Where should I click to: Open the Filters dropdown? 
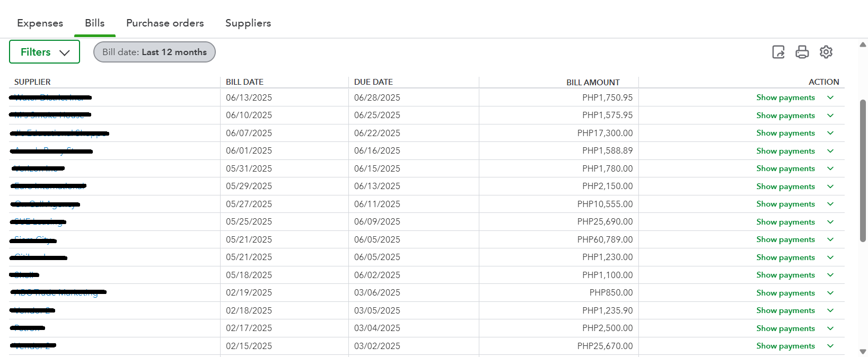click(45, 52)
